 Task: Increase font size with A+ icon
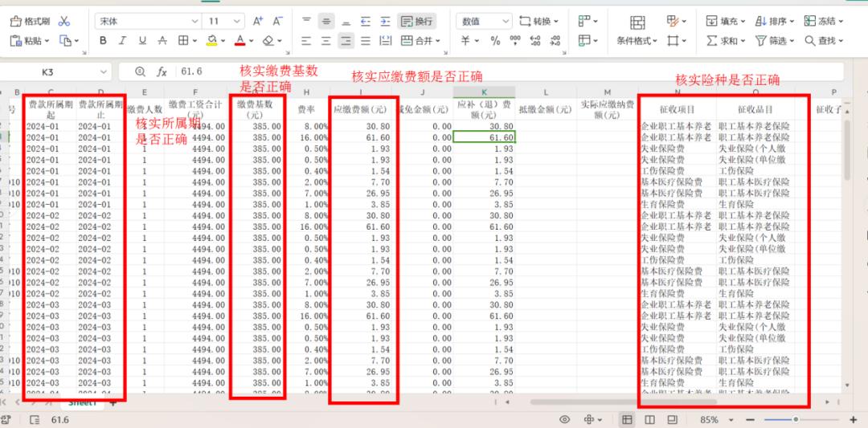pos(257,22)
